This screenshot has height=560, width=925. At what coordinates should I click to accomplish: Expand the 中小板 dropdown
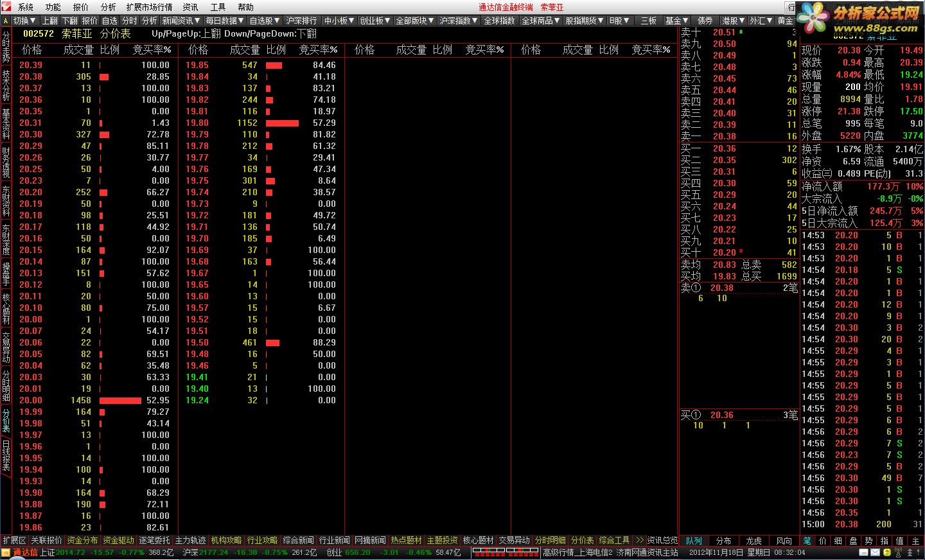pos(339,21)
